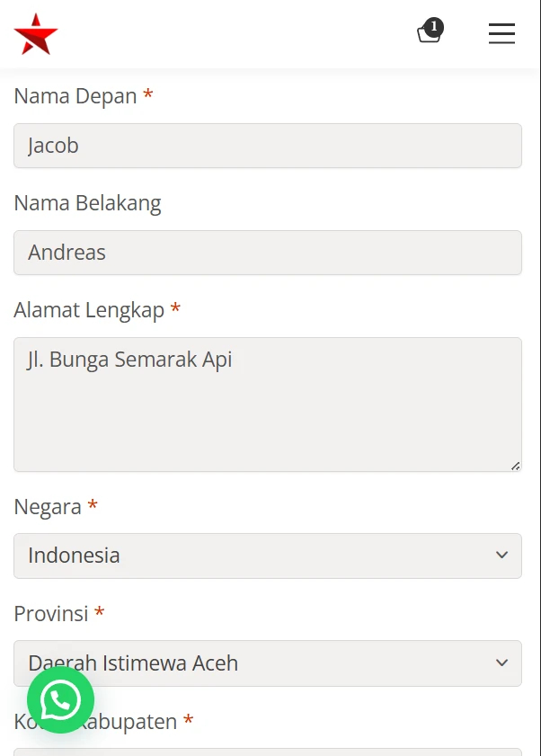
Task: Focus the Nama Depan field containing Jacob
Action: 268,146
